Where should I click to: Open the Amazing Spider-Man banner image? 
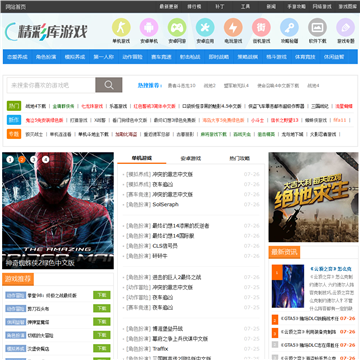(58, 211)
